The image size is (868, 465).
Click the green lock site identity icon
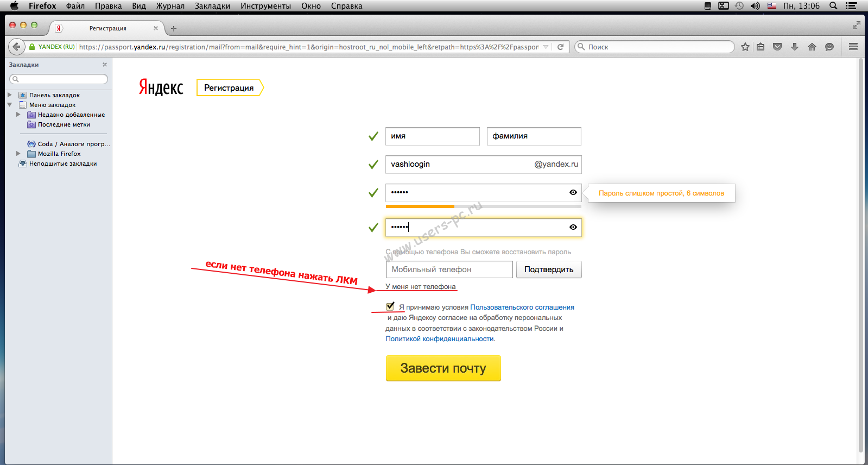(x=32, y=47)
